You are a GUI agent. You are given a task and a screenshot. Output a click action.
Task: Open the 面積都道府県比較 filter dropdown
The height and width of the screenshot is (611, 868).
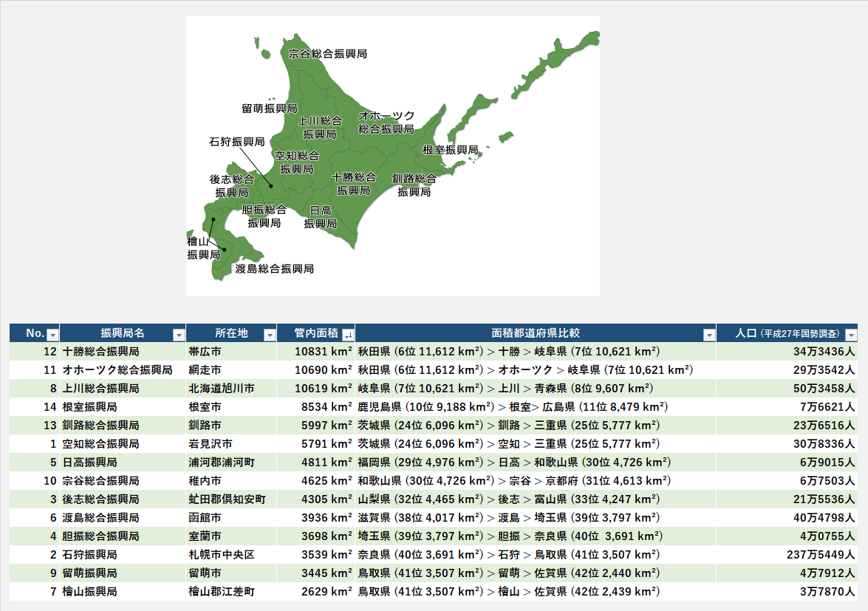(x=709, y=334)
